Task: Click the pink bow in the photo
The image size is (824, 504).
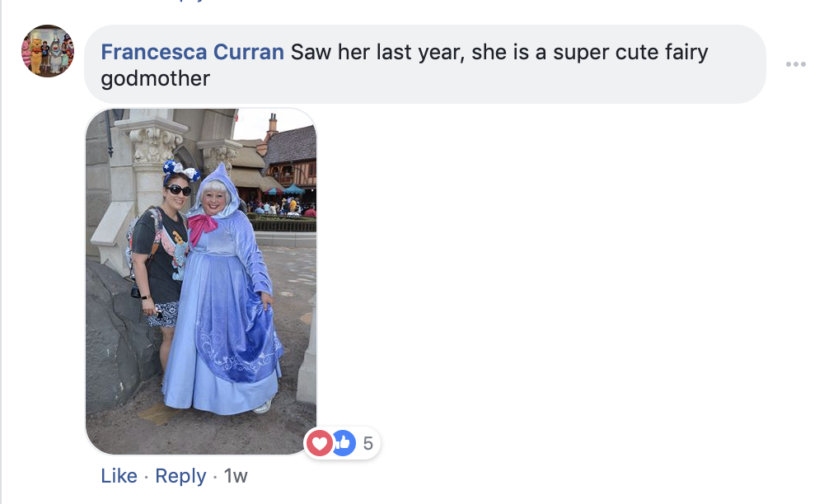Action: click(201, 226)
